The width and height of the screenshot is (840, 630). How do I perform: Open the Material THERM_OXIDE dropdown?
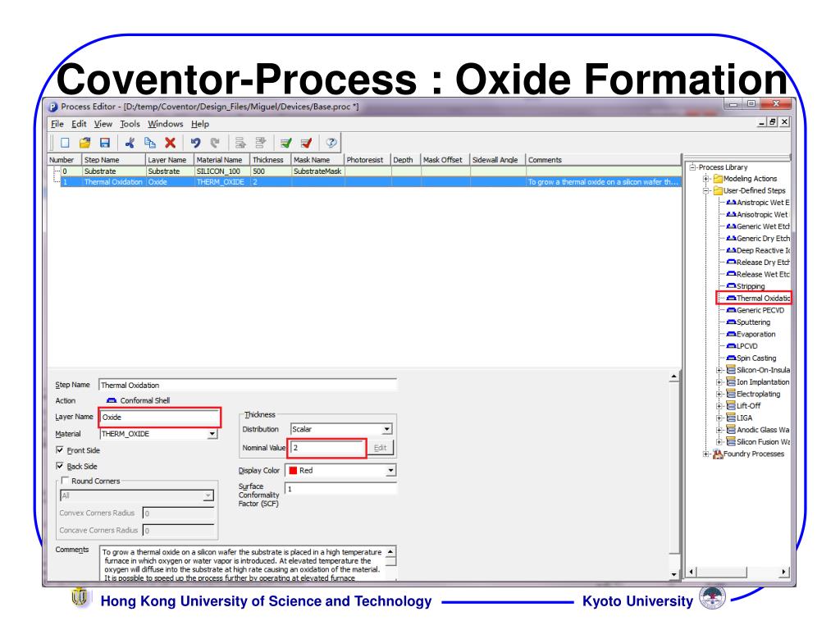tap(212, 434)
